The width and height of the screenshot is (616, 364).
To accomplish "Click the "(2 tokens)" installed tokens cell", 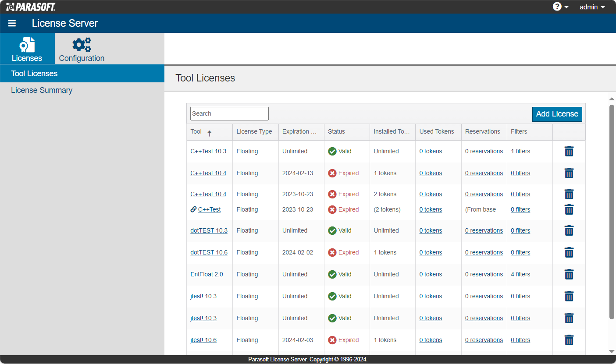I will tap(387, 209).
